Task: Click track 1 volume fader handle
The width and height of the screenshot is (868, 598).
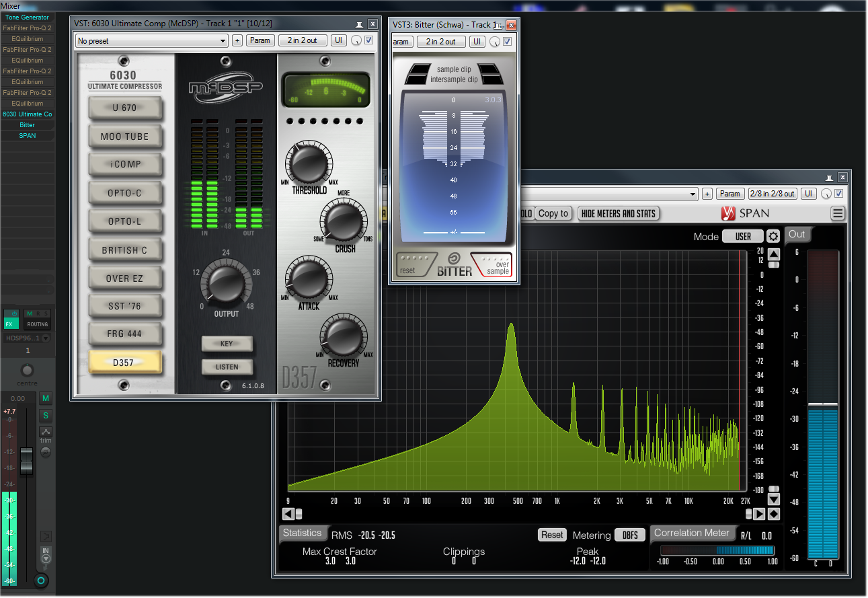Action: (x=26, y=461)
